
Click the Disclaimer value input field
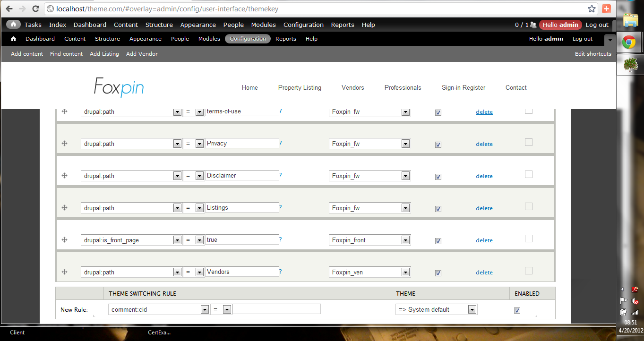click(x=242, y=175)
